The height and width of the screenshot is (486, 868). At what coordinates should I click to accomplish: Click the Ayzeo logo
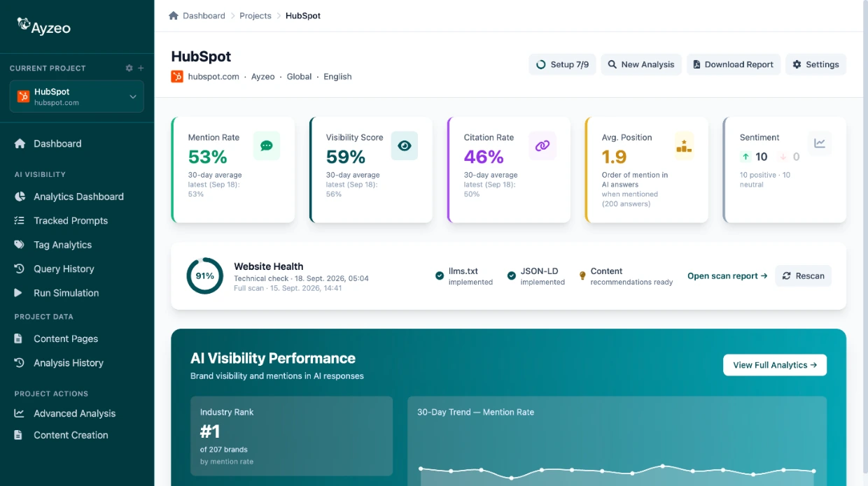coord(43,27)
